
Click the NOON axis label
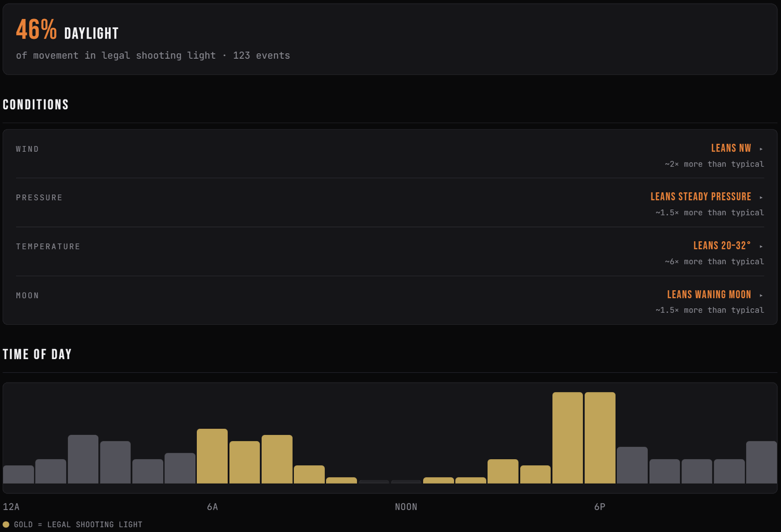pyautogui.click(x=406, y=507)
